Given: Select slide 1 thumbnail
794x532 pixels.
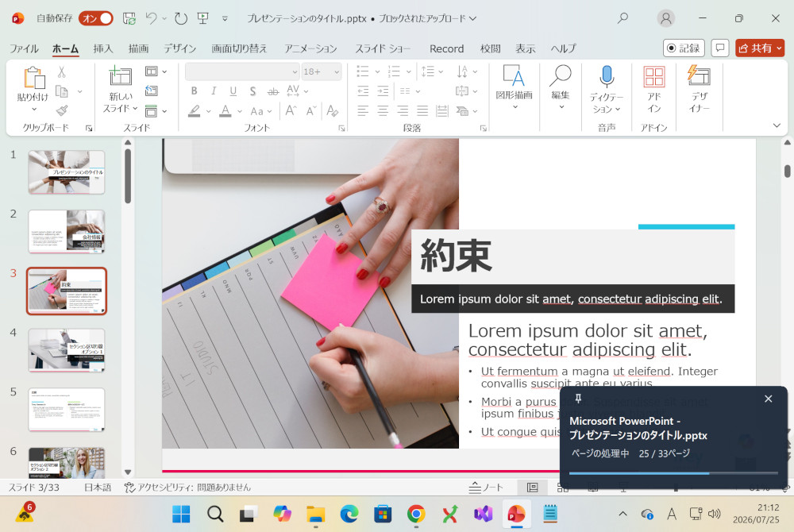Looking at the screenshot, I should [x=67, y=172].
